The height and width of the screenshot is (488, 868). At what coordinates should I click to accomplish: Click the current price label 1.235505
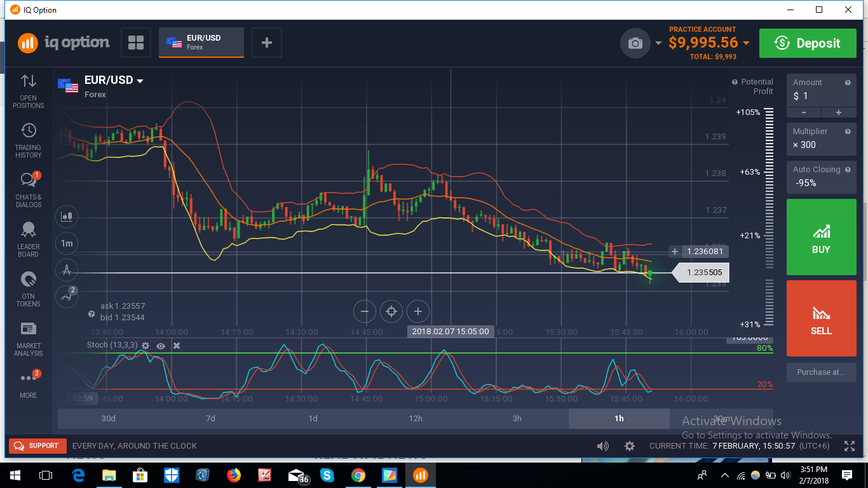700,273
